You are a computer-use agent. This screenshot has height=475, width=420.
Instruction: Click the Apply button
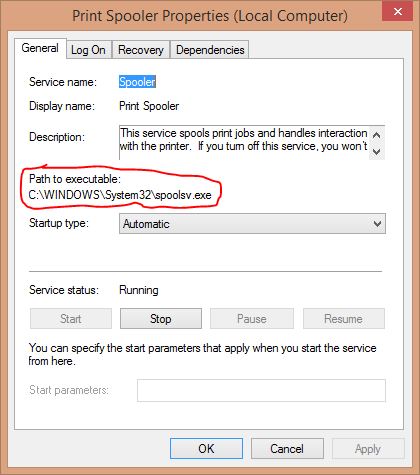[x=368, y=448]
